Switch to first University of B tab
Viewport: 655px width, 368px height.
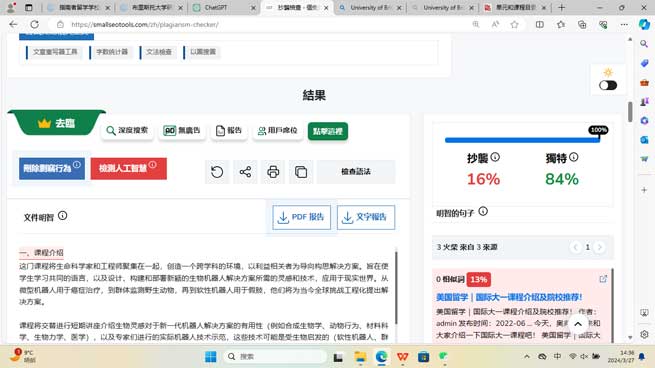pyautogui.click(x=370, y=8)
